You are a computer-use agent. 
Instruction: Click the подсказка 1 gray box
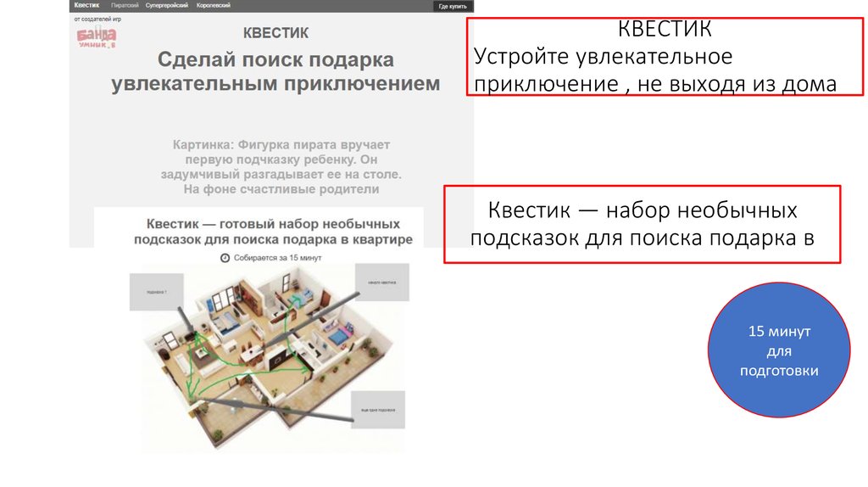pyautogui.click(x=157, y=292)
